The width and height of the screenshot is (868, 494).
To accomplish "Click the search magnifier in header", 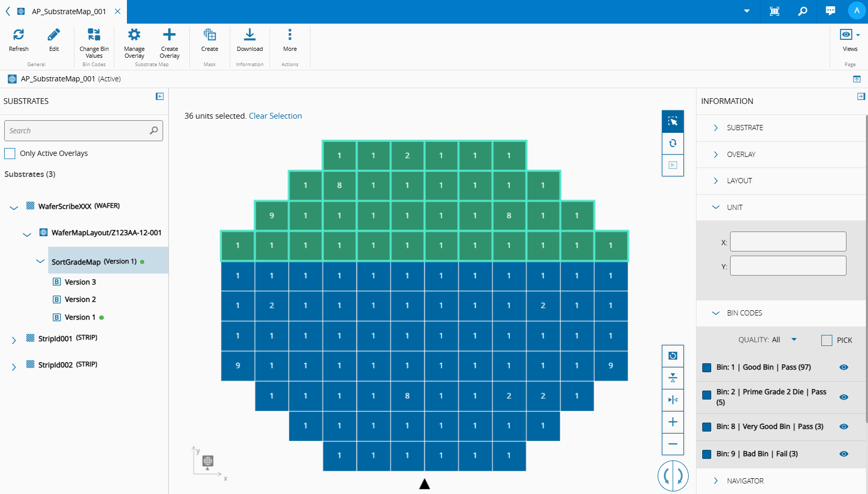I will (802, 11).
